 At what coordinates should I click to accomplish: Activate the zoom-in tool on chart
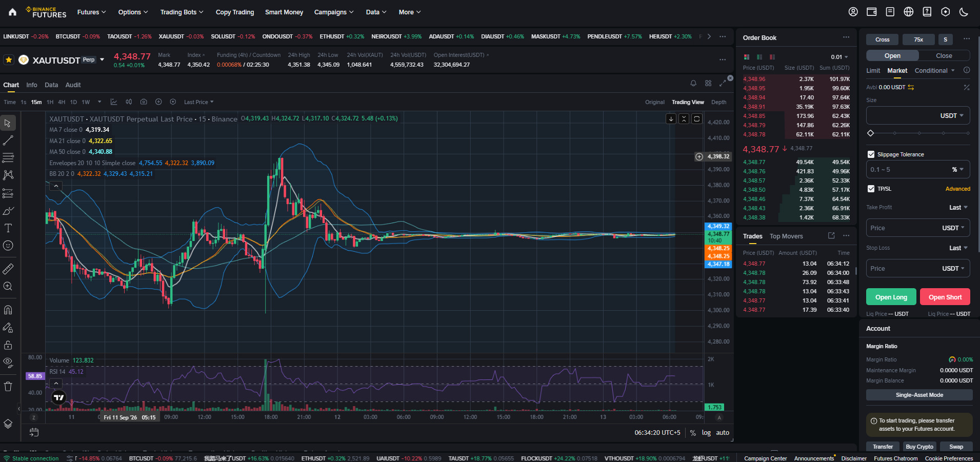8,286
